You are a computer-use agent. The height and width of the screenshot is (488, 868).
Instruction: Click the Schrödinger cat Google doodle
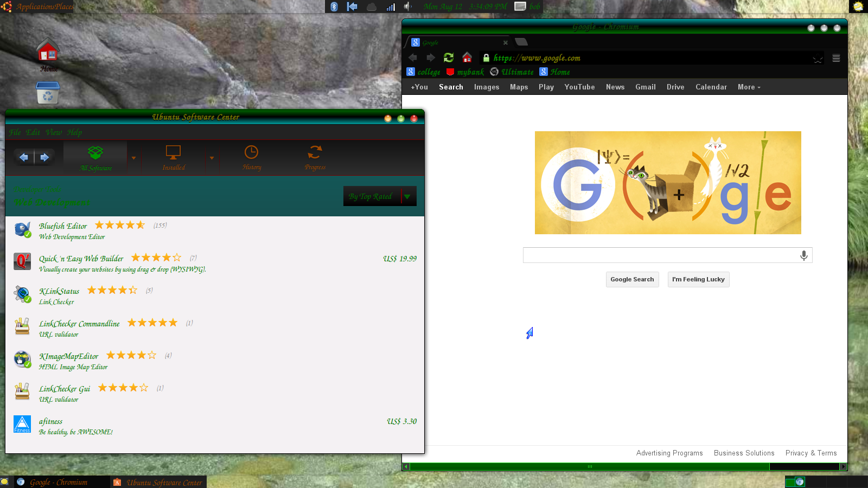[x=668, y=183]
